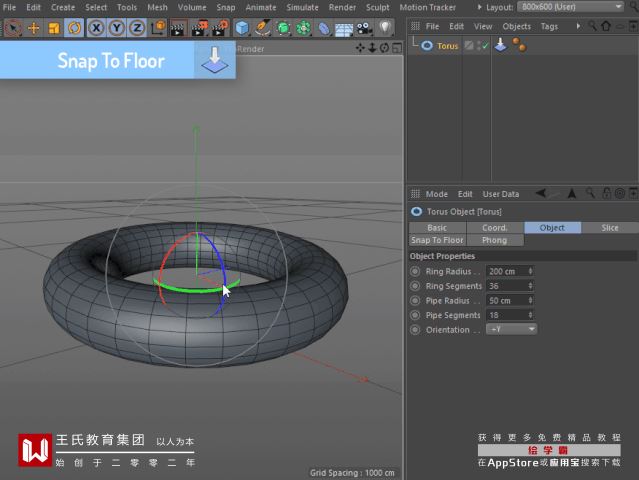Select the Scale tool icon
The image size is (639, 480).
[x=53, y=28]
